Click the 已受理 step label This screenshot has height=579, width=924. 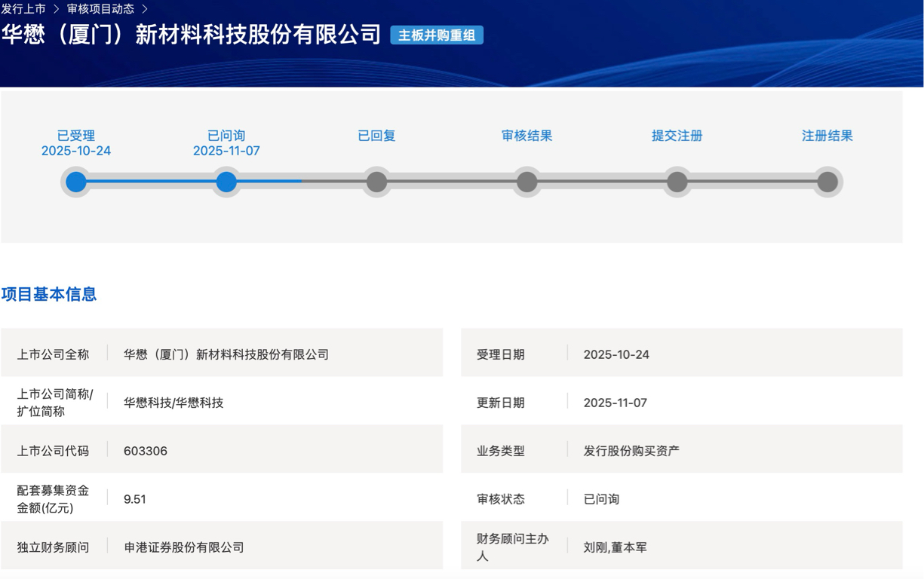click(76, 136)
